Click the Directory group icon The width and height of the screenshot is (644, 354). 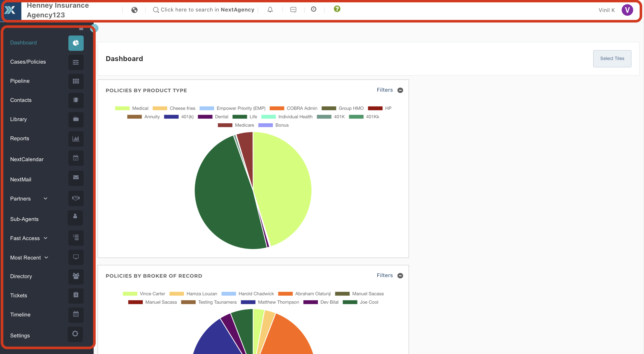pyautogui.click(x=76, y=277)
